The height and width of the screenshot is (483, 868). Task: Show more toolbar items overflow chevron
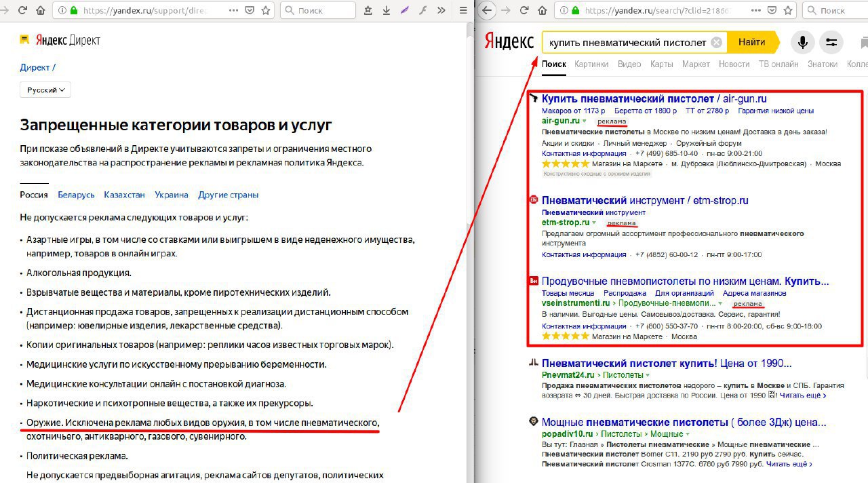pyautogui.click(x=441, y=10)
